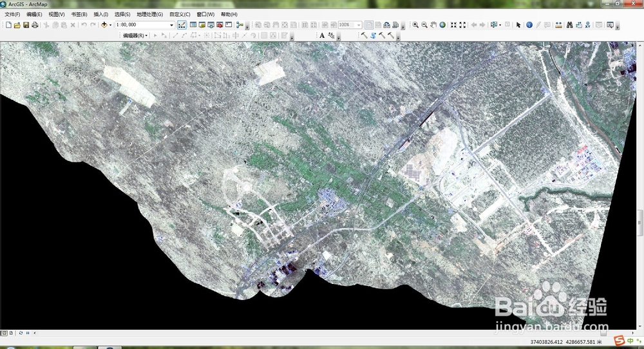This screenshot has height=349, width=644.
Task: Click the Find Route icon
Action: [x=579, y=25]
